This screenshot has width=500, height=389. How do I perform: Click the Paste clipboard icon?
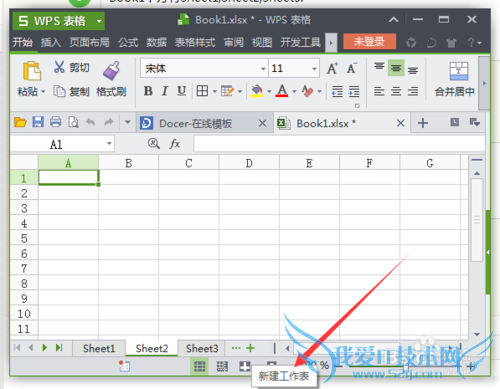[32, 71]
